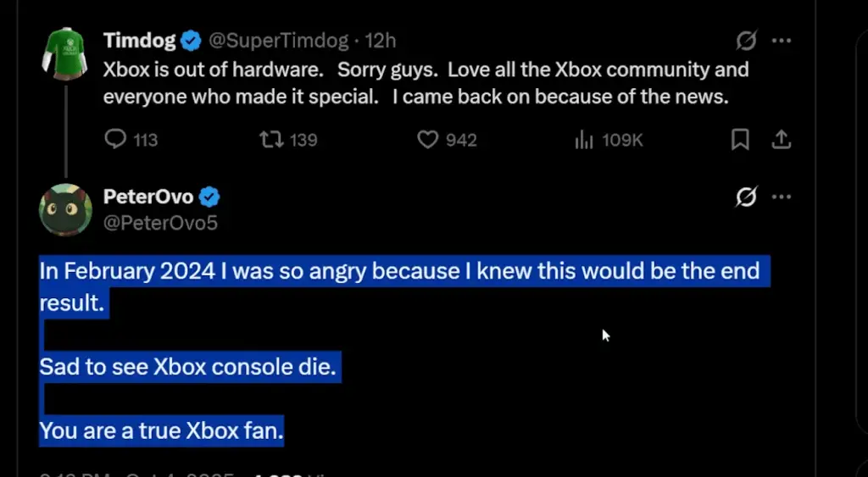The height and width of the screenshot is (477, 868).
Task: Open Timdog's green shirt avatar
Action: tap(65, 53)
